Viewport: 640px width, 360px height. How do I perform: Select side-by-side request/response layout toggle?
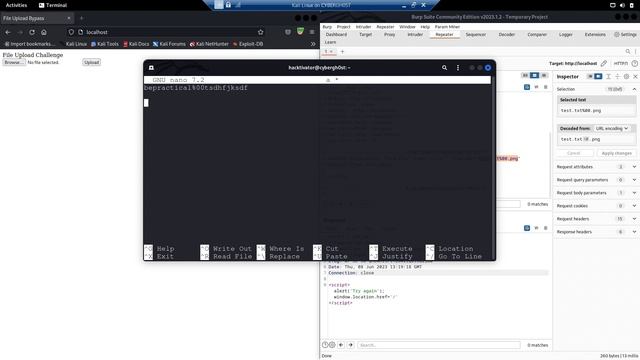(525, 76)
